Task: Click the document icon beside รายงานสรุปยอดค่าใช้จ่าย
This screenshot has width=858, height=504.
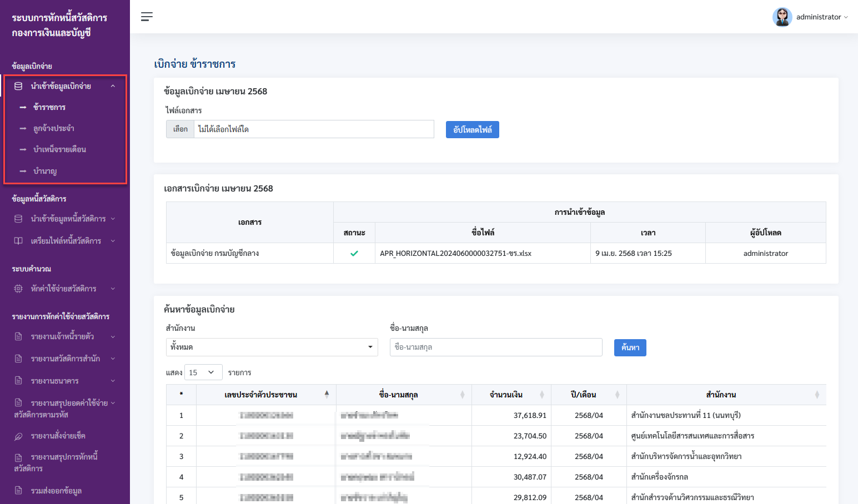Action: tap(18, 403)
